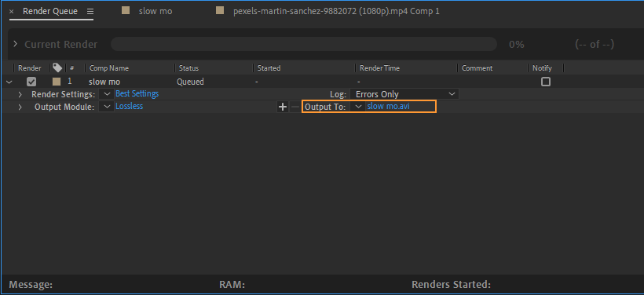The height and width of the screenshot is (295, 644).
Task: Expand the Output Module details arrow
Action: pyautogui.click(x=20, y=107)
